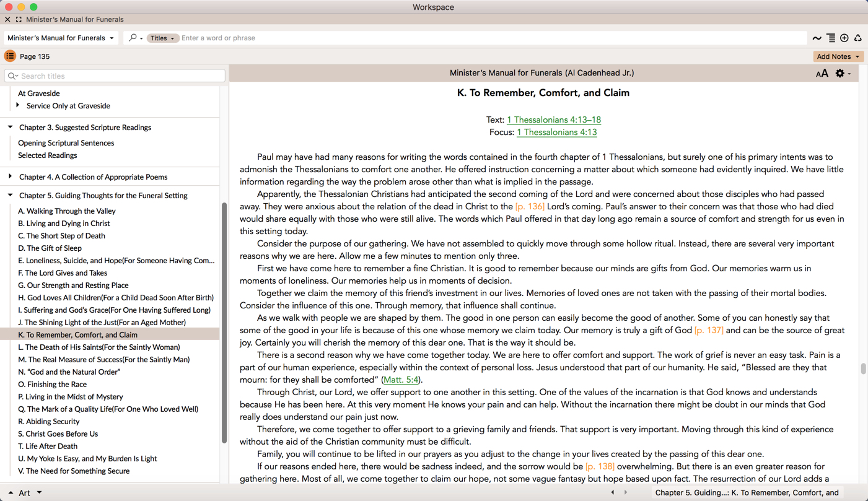Click the magnifier search options icon
This screenshot has width=868, height=501.
[135, 38]
